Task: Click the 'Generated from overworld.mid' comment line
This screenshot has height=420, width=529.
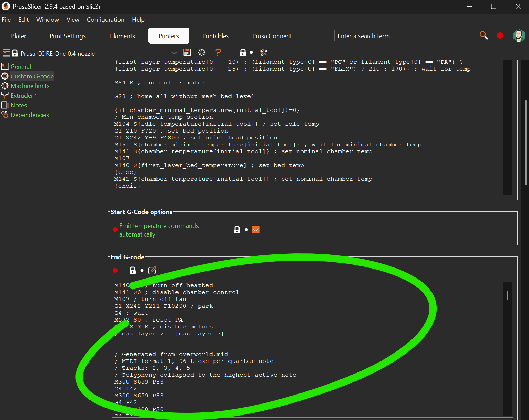Action: (171, 354)
